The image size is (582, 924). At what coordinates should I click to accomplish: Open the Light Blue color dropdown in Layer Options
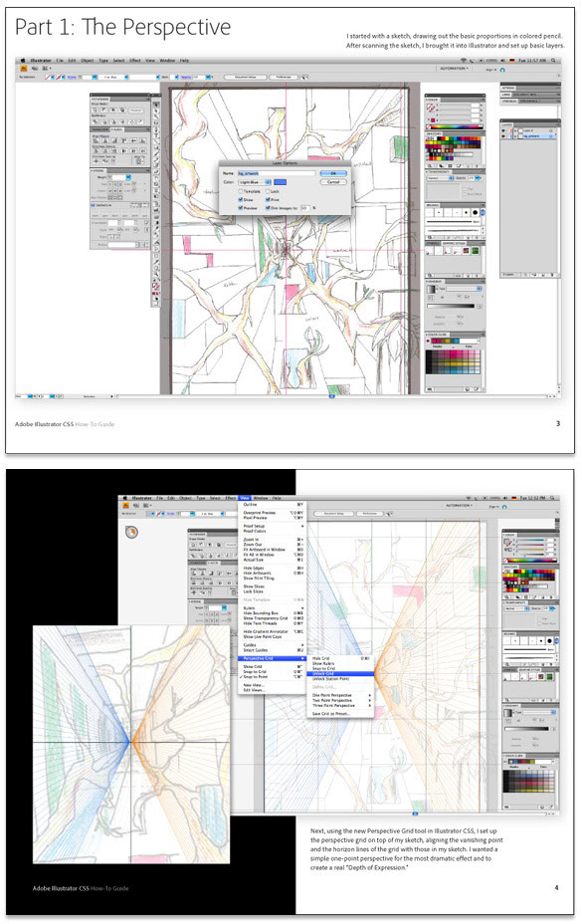(255, 182)
